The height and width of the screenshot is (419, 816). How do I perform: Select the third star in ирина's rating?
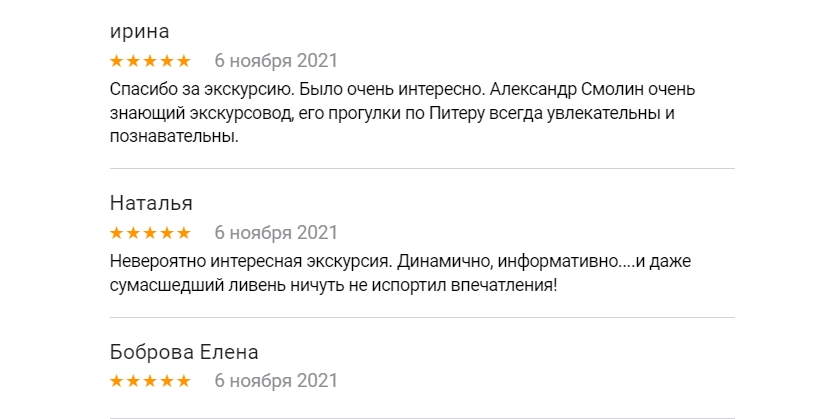tap(150, 60)
